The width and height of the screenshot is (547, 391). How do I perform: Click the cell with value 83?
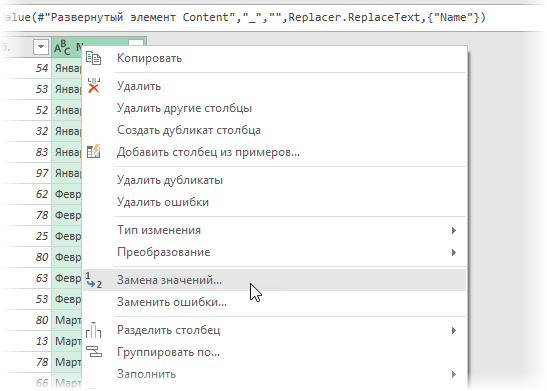point(26,152)
